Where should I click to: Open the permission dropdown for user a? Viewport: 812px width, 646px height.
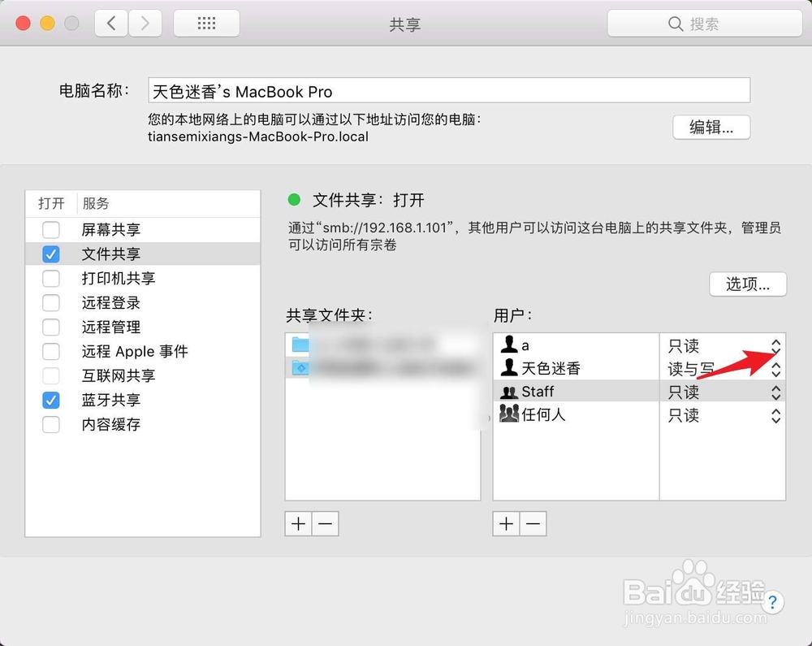point(775,345)
